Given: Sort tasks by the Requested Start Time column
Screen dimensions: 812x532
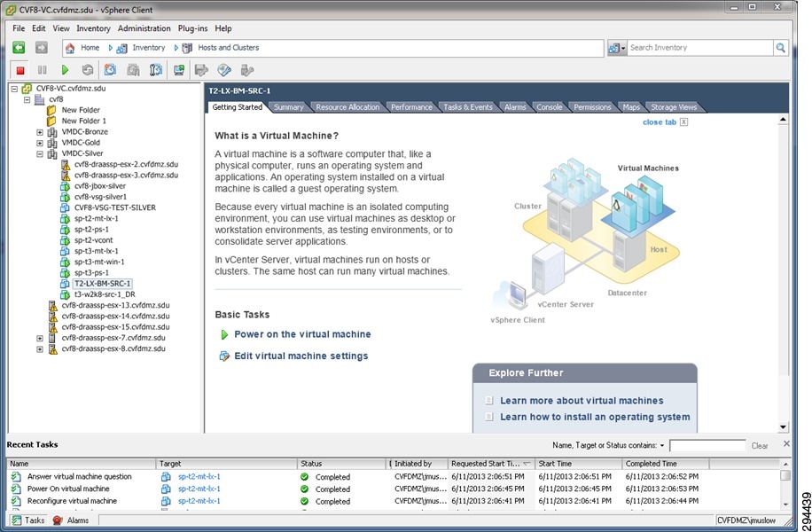Looking at the screenshot, I should coord(490,464).
